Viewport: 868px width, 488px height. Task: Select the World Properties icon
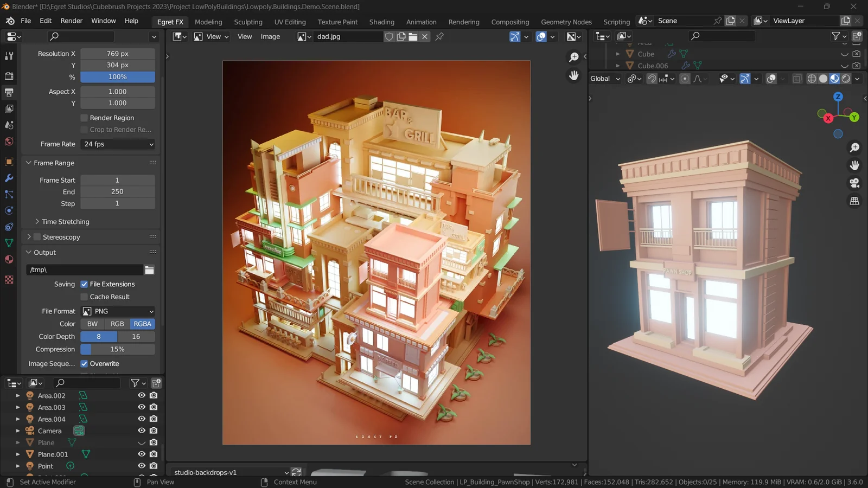(x=9, y=141)
